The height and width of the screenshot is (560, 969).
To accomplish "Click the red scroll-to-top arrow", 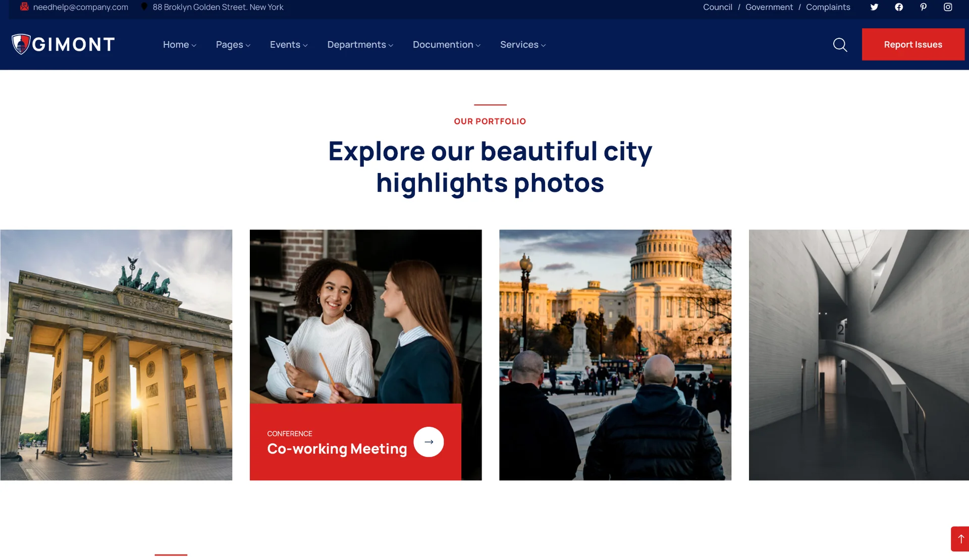I will [960, 539].
